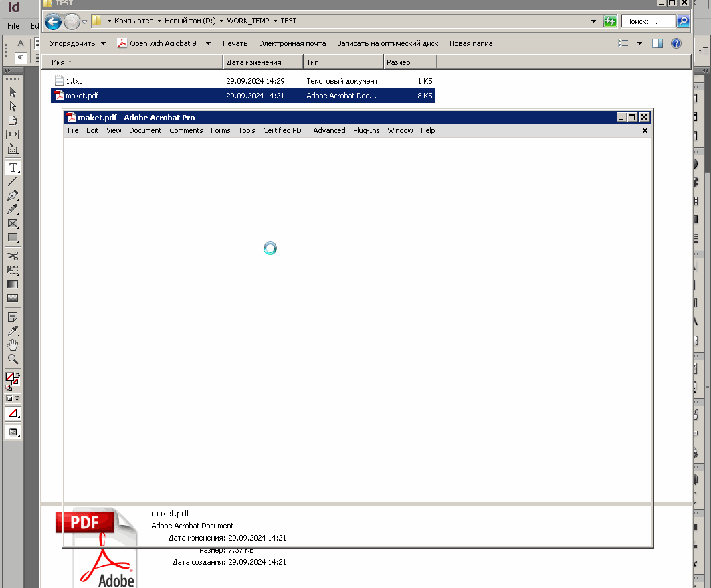Open the screen mode button in toolbox
Viewport: 711px width, 588px height.
click(13, 432)
